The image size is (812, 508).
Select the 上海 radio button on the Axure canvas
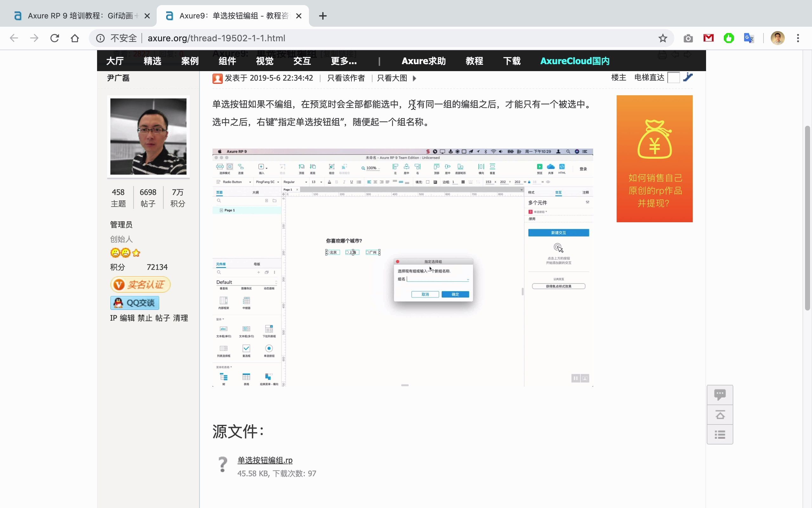click(352, 252)
